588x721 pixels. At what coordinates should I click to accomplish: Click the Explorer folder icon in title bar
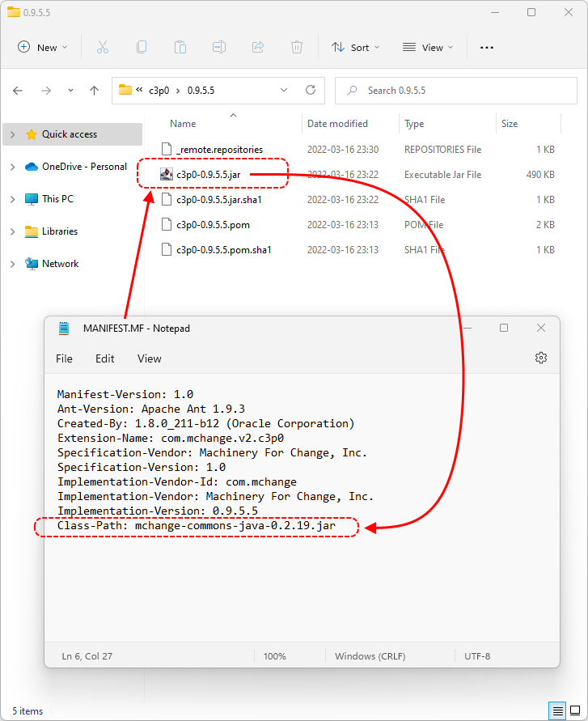point(14,12)
